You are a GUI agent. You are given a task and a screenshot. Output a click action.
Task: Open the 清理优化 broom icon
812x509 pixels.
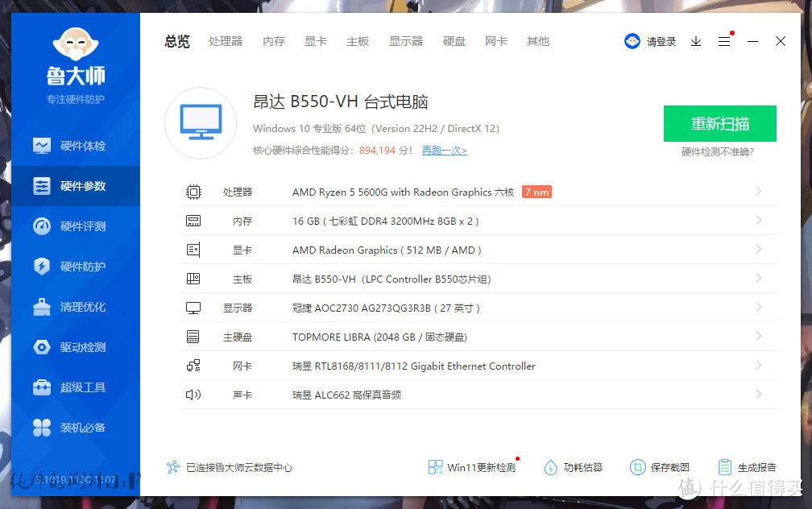pyautogui.click(x=41, y=307)
